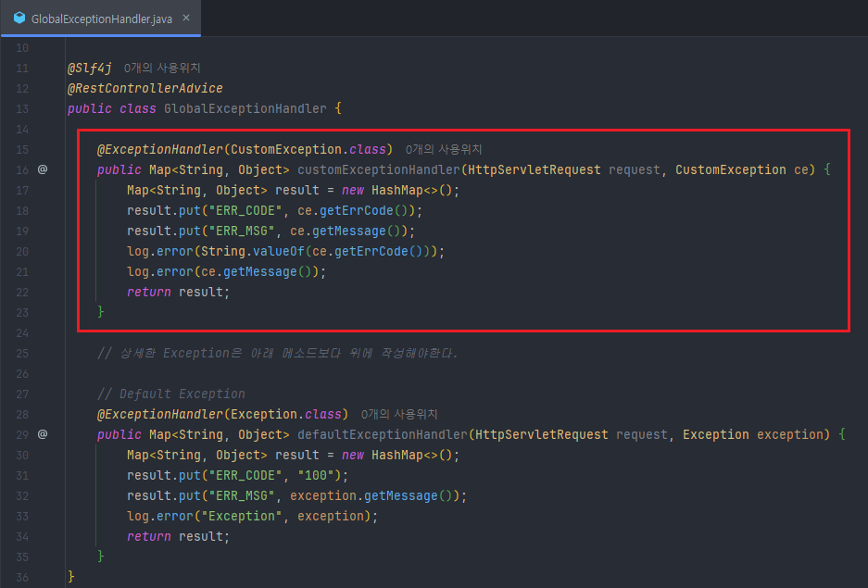Click the closing brace on line 36
The image size is (868, 588).
coord(70,577)
